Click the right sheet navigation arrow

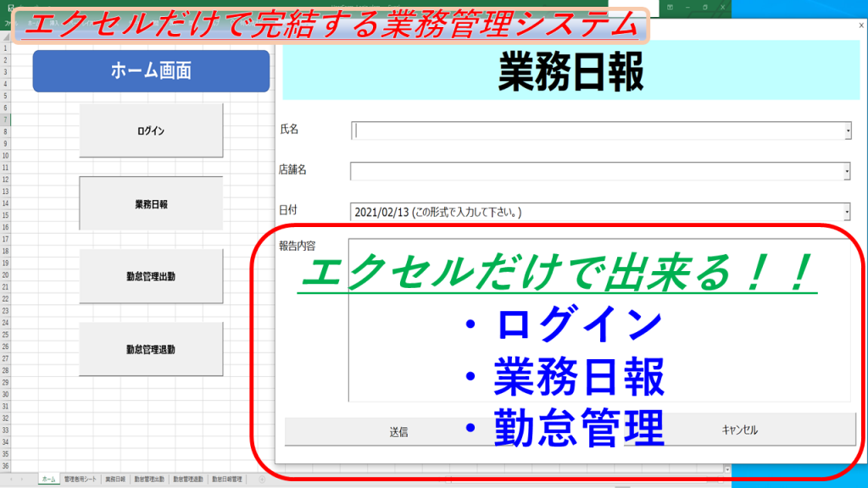tap(22, 480)
